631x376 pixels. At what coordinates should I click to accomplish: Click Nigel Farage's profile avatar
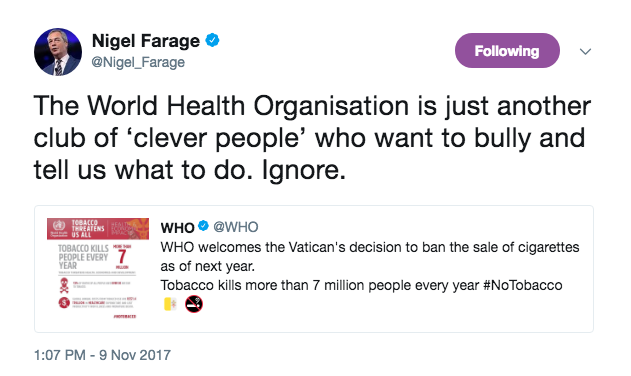[58, 52]
